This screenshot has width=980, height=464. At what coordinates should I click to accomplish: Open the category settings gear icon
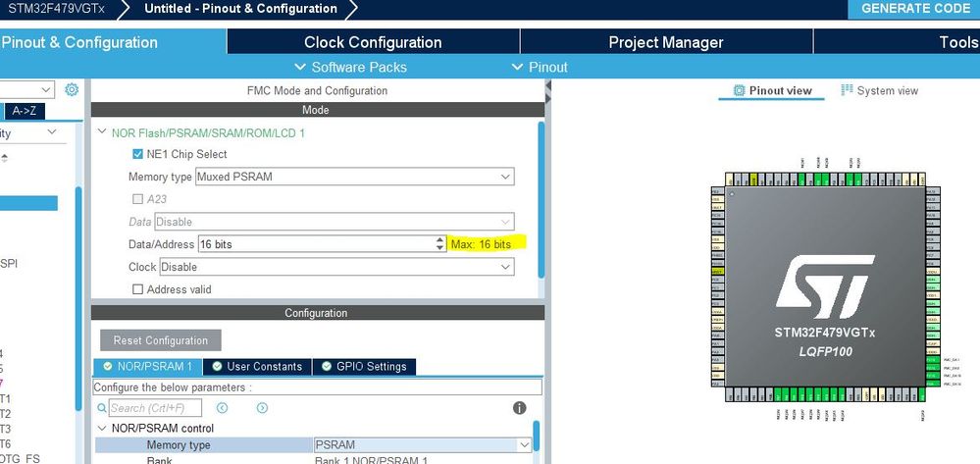pos(72,89)
